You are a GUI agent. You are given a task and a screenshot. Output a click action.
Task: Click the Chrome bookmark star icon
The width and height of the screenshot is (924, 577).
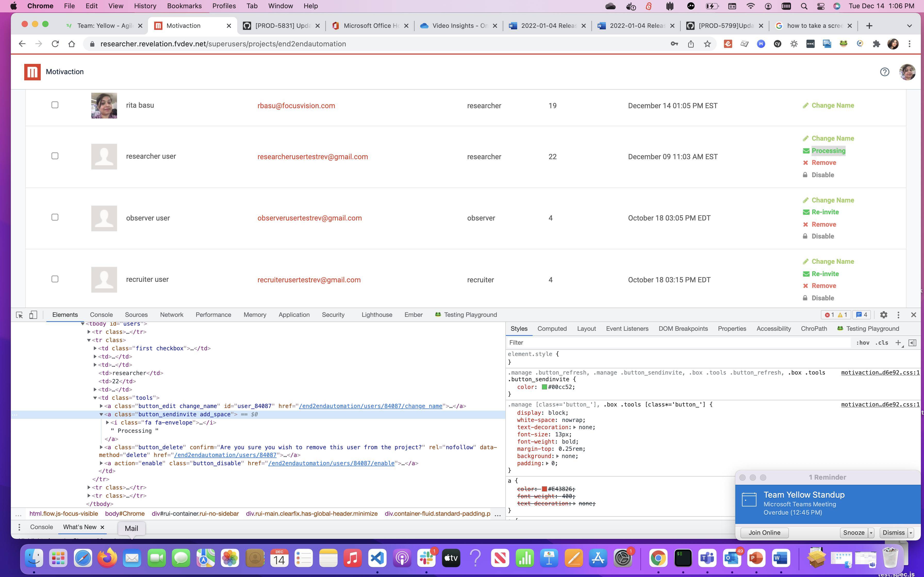(707, 44)
